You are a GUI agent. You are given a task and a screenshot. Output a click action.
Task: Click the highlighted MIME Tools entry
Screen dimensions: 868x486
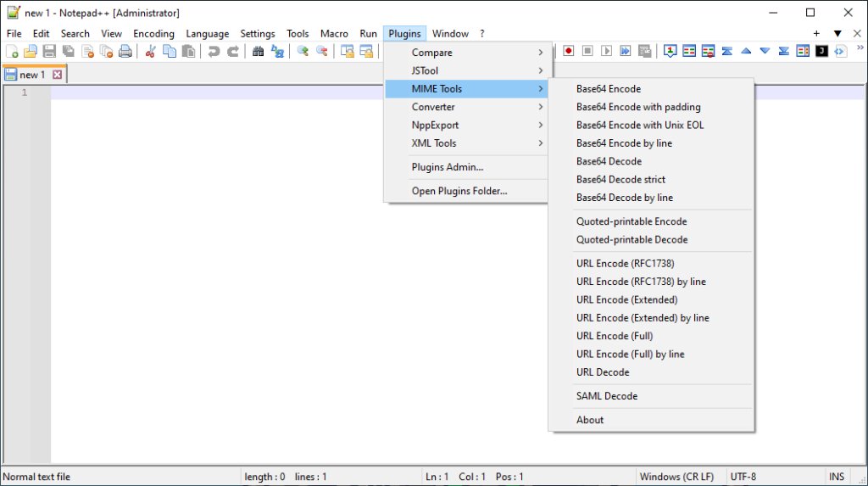(466, 89)
